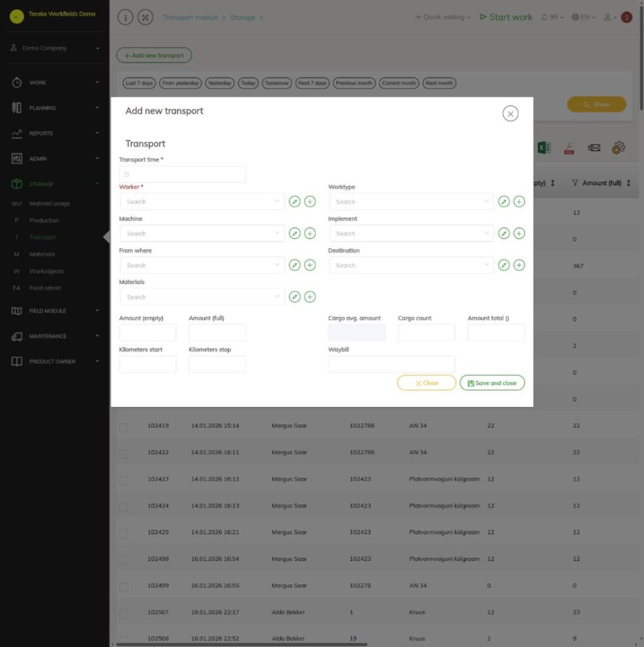This screenshot has height=647, width=644.
Task: Click the Transport time input field
Action: 183,174
